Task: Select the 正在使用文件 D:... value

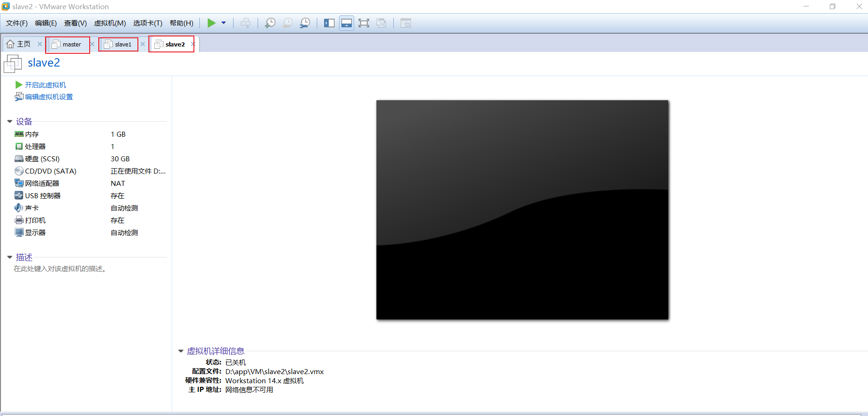Action: (138, 171)
